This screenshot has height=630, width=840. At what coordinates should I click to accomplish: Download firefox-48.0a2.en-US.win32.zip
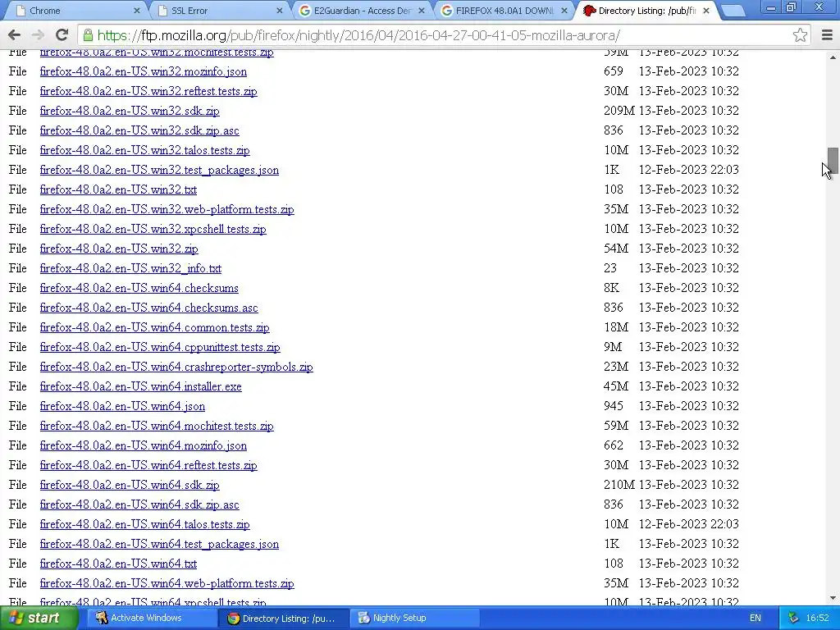pos(119,249)
